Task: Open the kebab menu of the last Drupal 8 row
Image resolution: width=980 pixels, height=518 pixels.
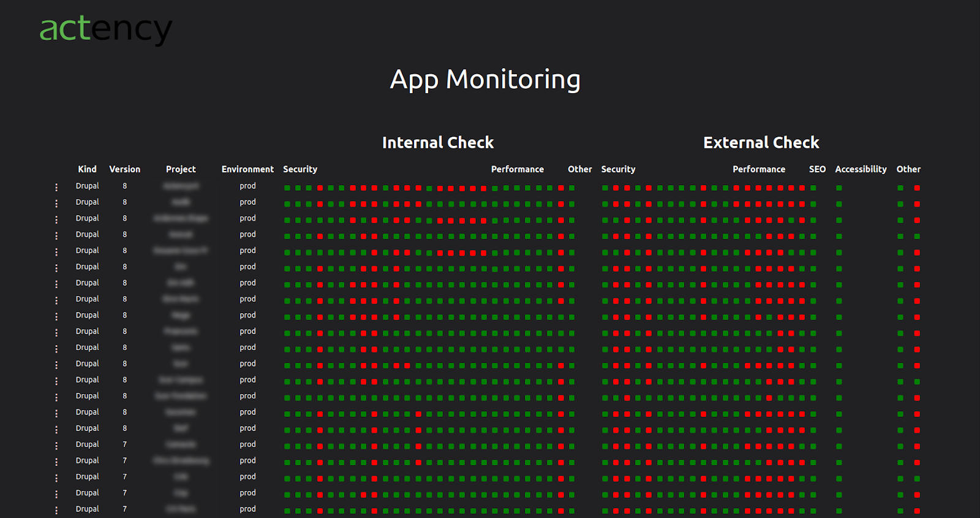Action: point(56,429)
